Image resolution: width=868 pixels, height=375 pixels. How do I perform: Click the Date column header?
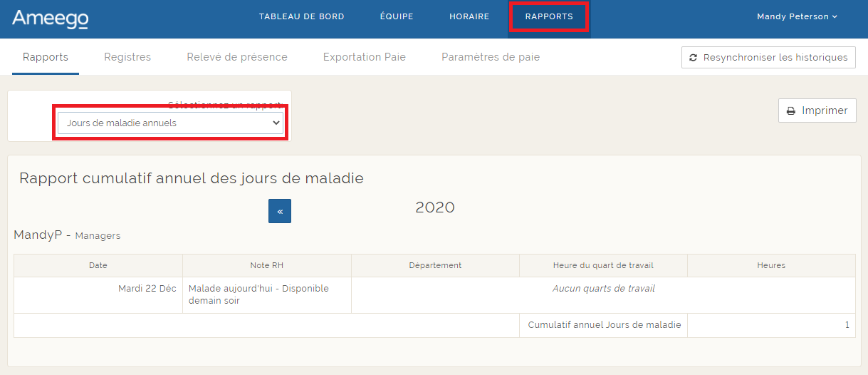click(x=98, y=265)
